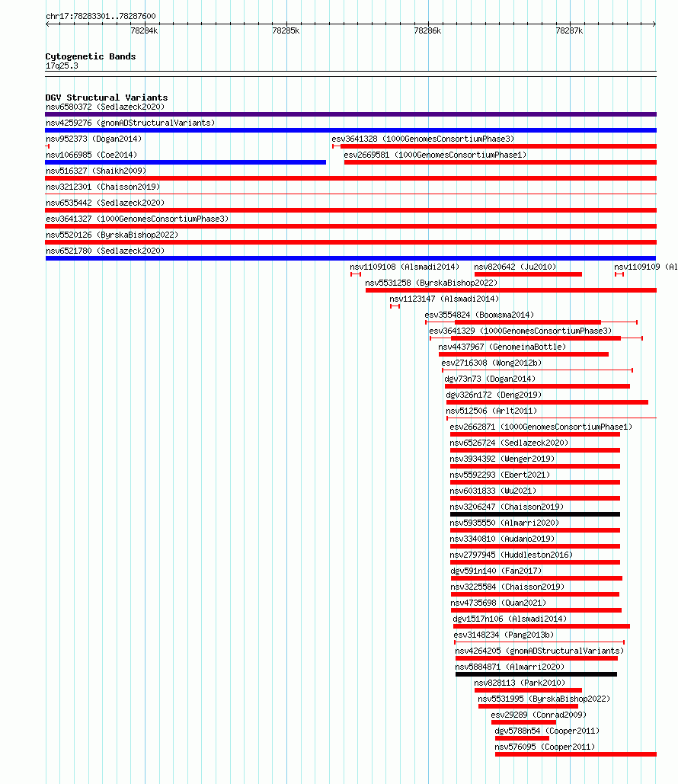Open nsv820642 (Ju2010) variant
This screenshot has height=784, width=678.
point(515,267)
